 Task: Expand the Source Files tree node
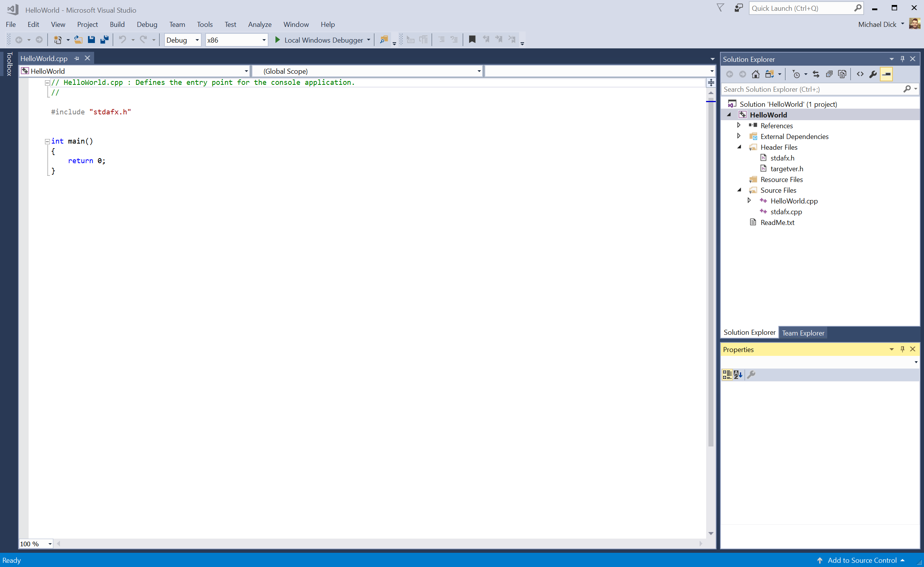739,190
